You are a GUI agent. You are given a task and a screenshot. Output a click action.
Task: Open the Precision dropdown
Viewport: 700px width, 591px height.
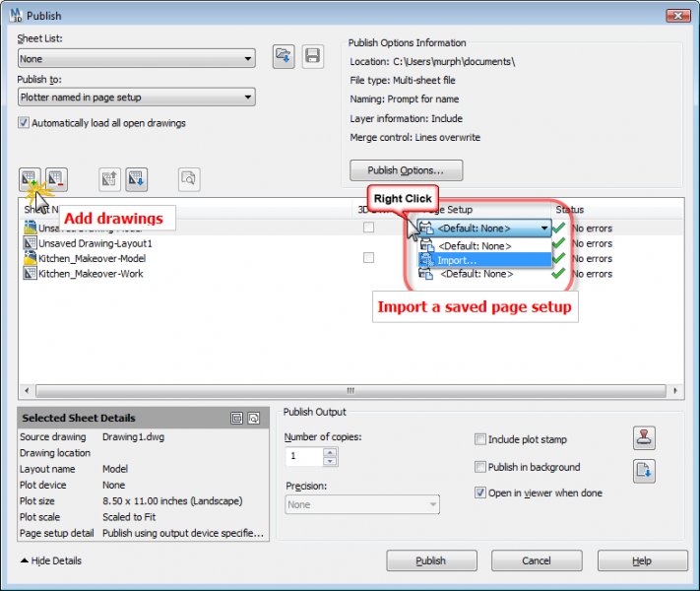[x=362, y=504]
